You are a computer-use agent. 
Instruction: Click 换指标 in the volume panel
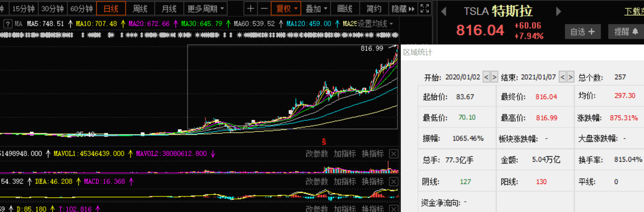tap(373, 154)
